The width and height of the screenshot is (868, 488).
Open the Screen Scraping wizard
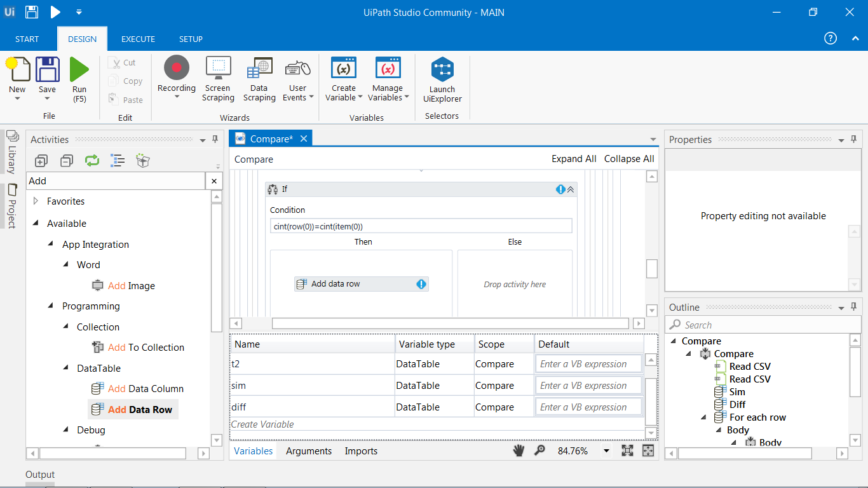[218, 69]
